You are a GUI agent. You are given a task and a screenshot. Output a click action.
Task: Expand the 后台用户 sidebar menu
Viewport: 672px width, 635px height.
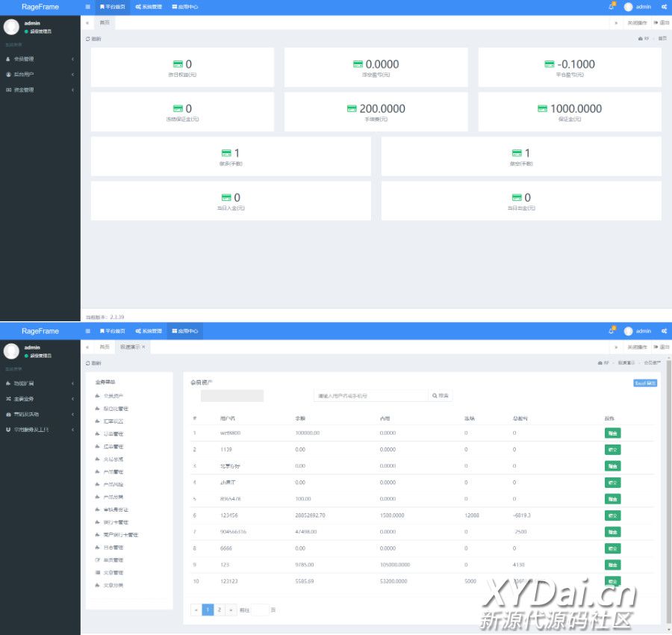click(x=72, y=75)
